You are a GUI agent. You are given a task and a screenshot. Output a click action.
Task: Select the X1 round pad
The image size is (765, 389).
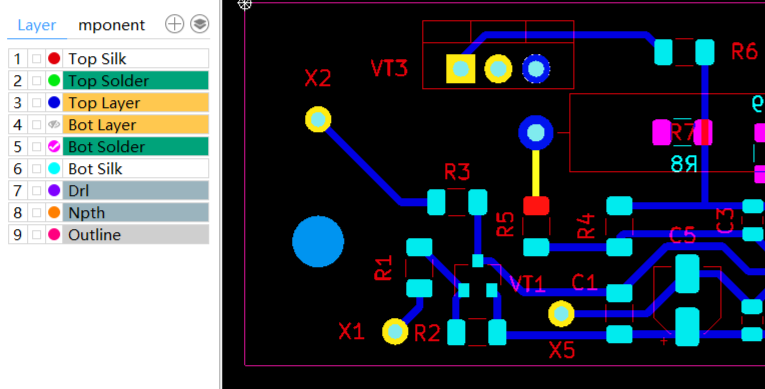pyautogui.click(x=395, y=331)
